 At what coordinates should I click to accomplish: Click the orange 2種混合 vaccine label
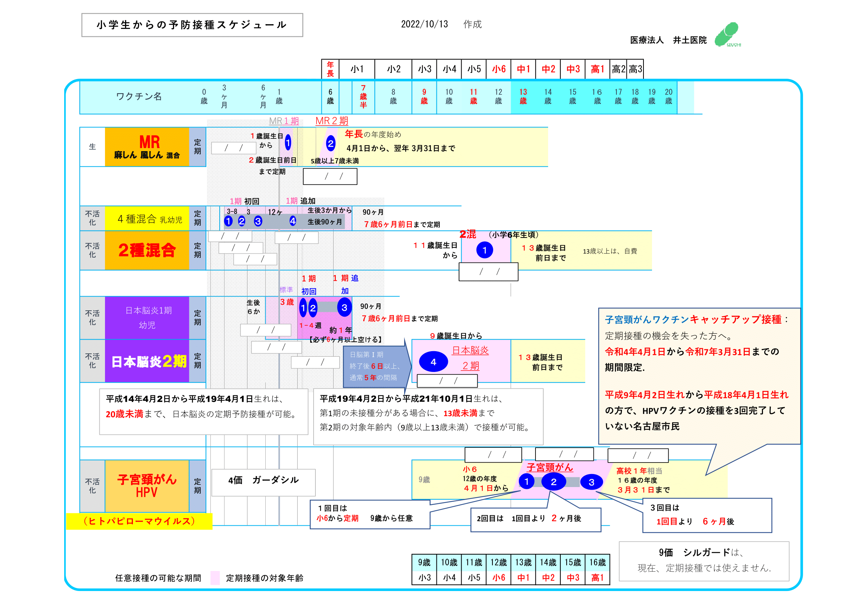tap(147, 250)
